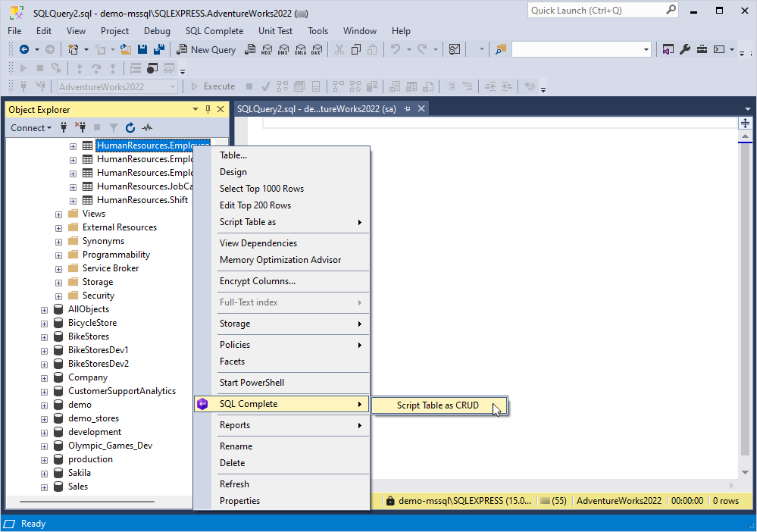Click the Open File folder icon

pos(126,49)
